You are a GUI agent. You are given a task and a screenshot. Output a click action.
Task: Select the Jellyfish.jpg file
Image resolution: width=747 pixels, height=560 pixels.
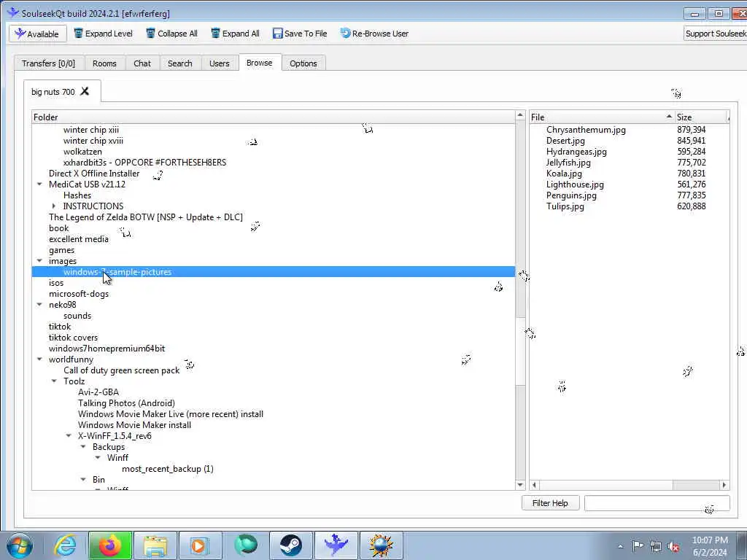coord(568,163)
